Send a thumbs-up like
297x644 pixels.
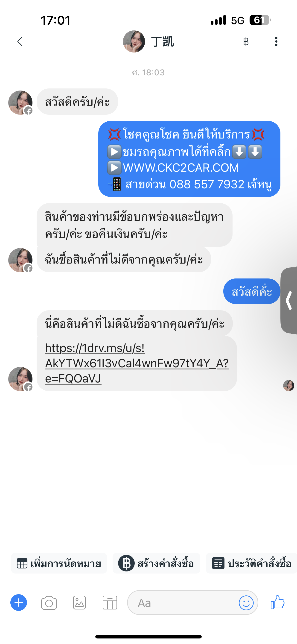click(277, 602)
